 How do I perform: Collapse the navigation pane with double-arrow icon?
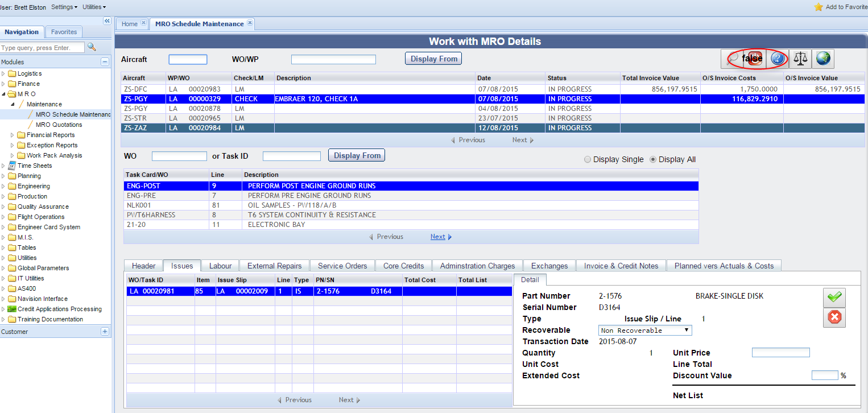click(107, 21)
